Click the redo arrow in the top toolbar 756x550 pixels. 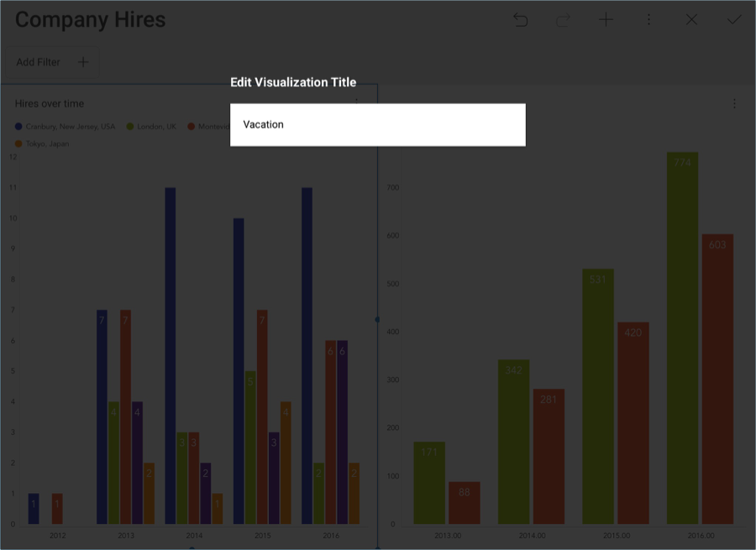coord(563,20)
